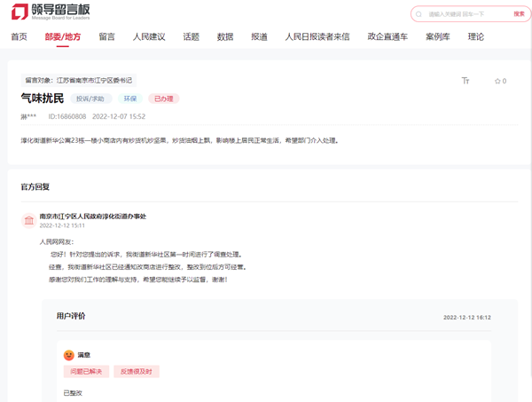Open the 理论 tab
This screenshot has width=532, height=402.
click(x=475, y=36)
